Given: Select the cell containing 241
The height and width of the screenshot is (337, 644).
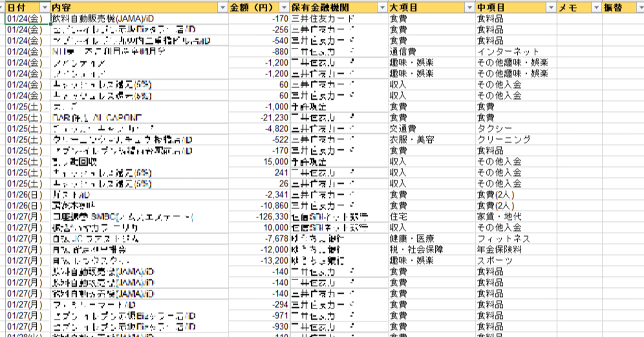Looking at the screenshot, I should pos(259,173).
